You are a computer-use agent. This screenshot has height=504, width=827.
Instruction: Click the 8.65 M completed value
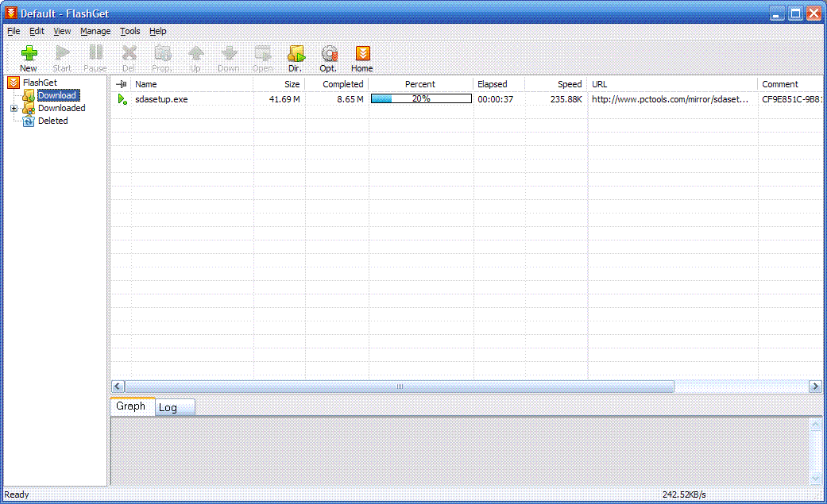click(x=350, y=99)
